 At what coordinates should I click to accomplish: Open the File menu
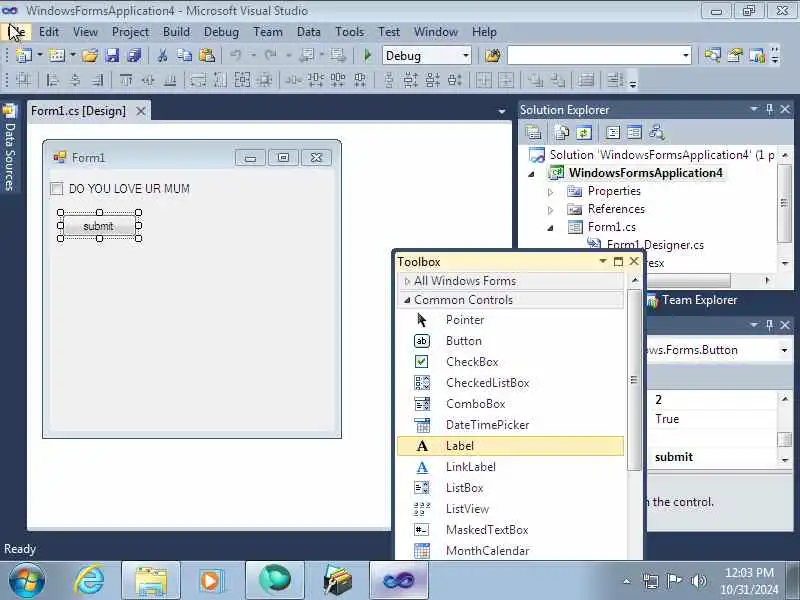click(16, 32)
